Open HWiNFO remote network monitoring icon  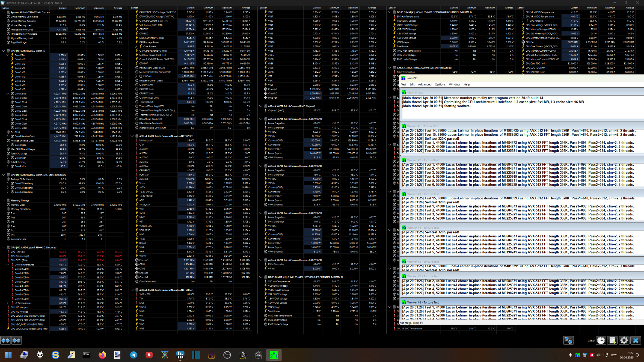coord(568,340)
